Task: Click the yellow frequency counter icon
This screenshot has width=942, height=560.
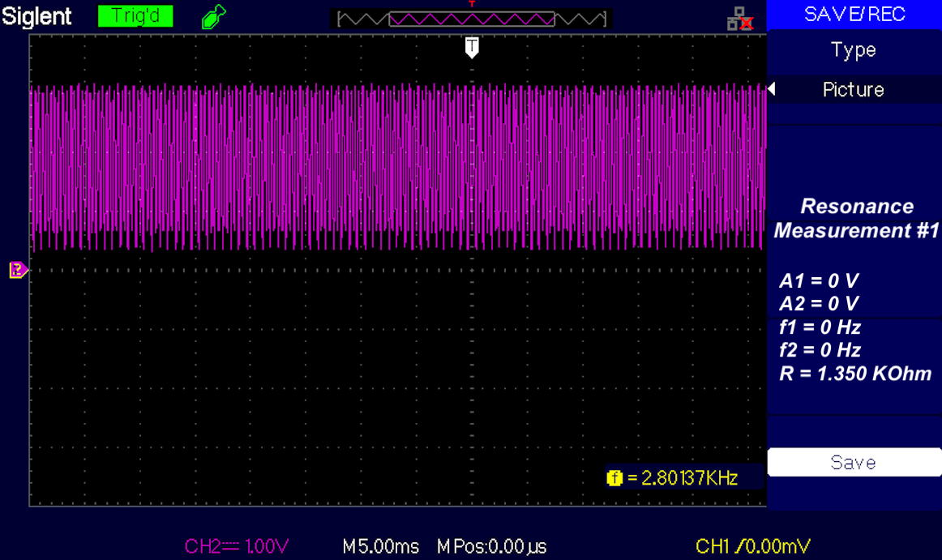Action: point(614,478)
